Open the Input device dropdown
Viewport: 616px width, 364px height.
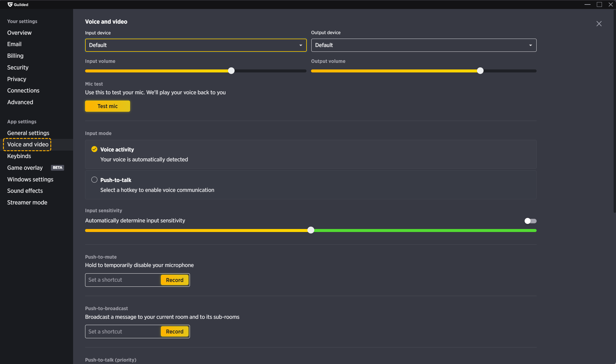pos(196,45)
